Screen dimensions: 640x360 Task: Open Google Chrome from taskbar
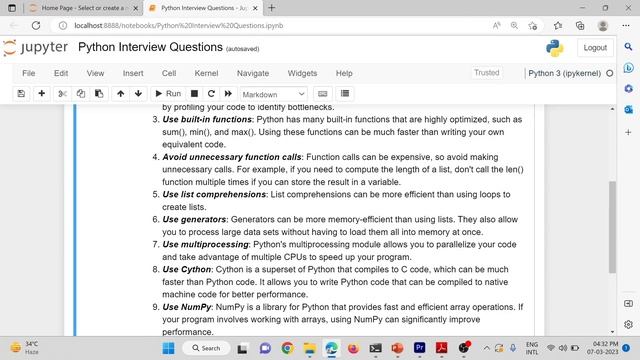(287, 348)
